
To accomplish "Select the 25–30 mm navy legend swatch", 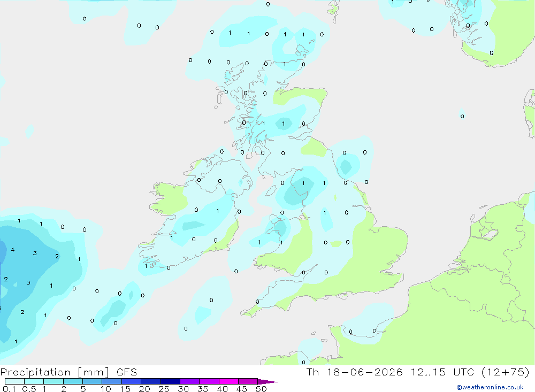I will 170,381.
